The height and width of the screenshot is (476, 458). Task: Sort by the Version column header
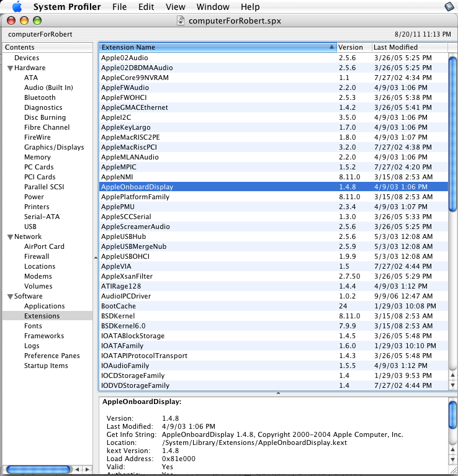pos(354,47)
